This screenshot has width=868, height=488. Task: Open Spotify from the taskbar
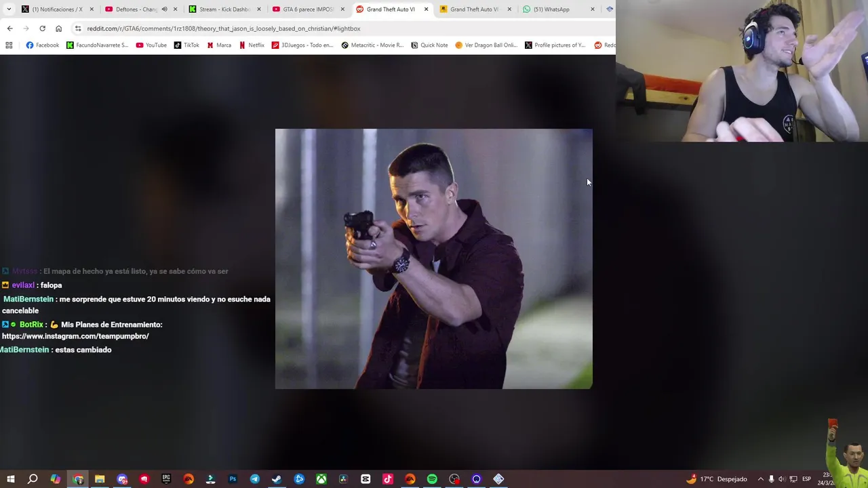point(432,479)
